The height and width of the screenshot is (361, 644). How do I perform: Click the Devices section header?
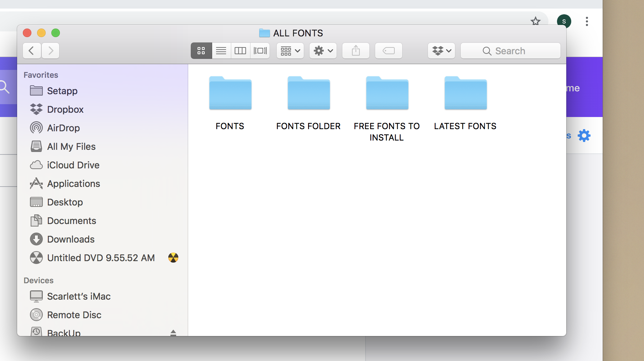(39, 280)
